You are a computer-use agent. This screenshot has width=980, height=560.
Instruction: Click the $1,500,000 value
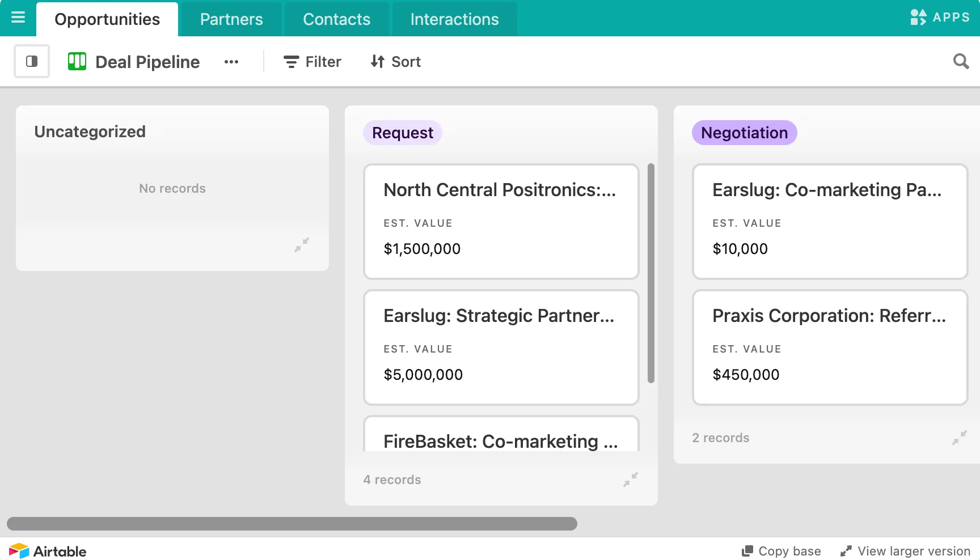click(x=422, y=249)
